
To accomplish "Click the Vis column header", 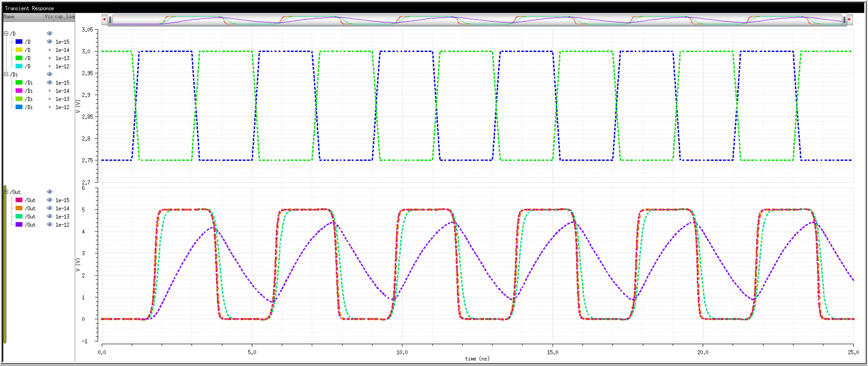I will coord(49,17).
